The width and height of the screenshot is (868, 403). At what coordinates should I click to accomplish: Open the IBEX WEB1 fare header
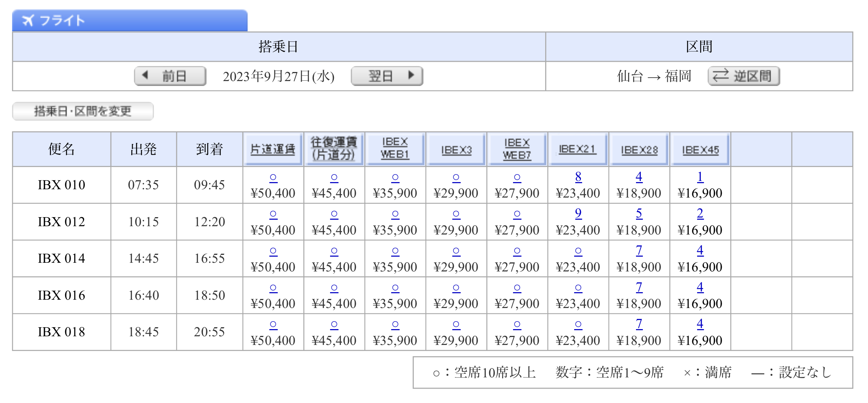pos(395,149)
